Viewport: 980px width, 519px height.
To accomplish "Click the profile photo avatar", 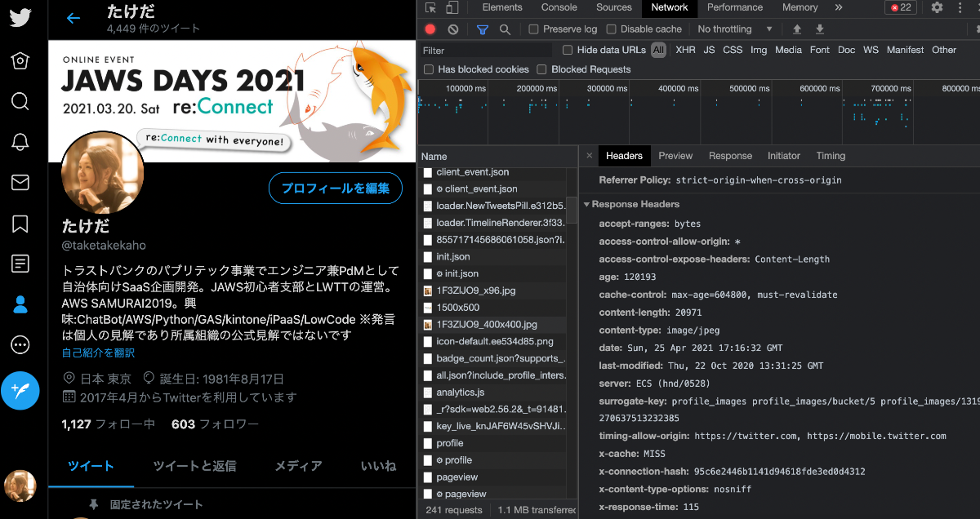I will coord(104,172).
